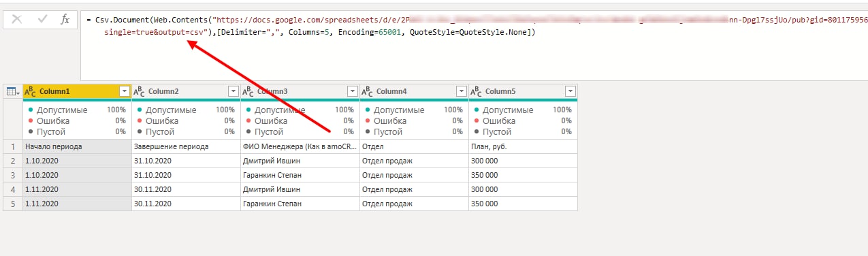Click 1.11.2020 in row 5
The height and width of the screenshot is (256, 868).
(77, 204)
